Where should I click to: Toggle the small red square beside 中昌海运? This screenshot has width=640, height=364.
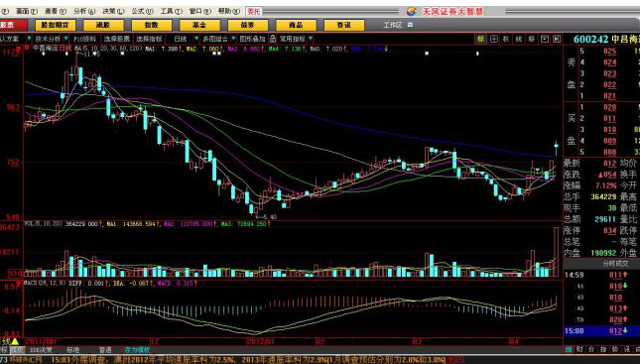pyautogui.click(x=28, y=48)
